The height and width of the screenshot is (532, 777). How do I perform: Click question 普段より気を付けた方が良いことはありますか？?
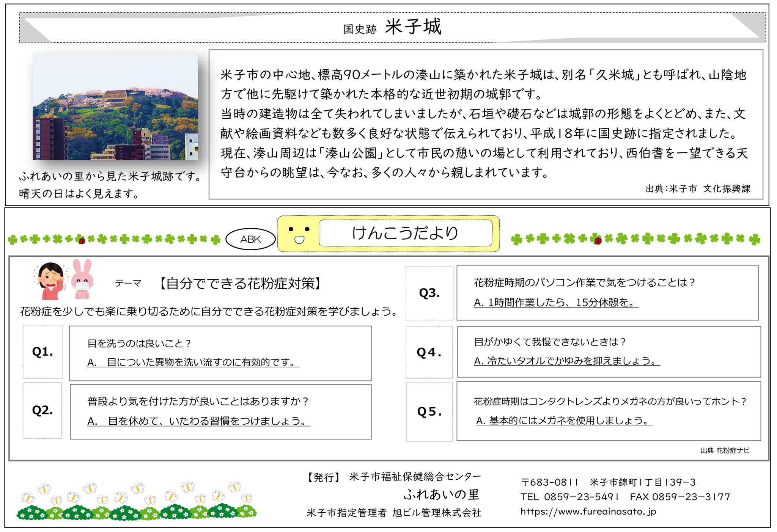click(x=198, y=401)
